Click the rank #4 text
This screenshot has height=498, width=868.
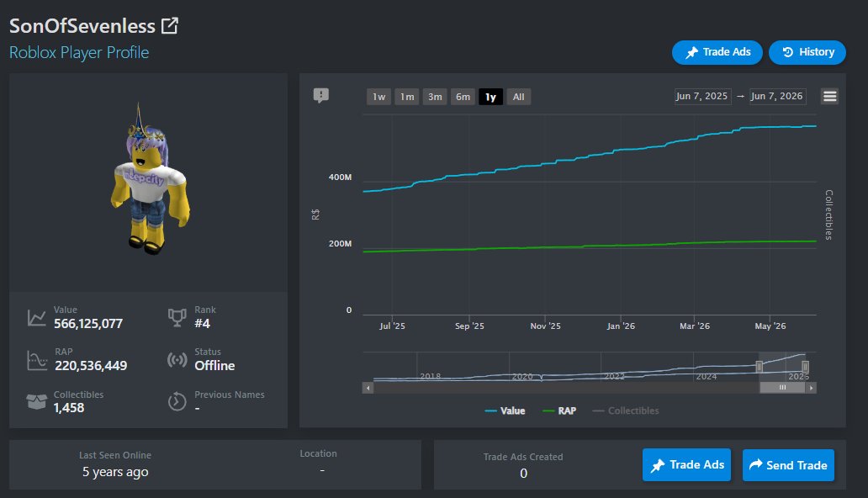pos(202,324)
